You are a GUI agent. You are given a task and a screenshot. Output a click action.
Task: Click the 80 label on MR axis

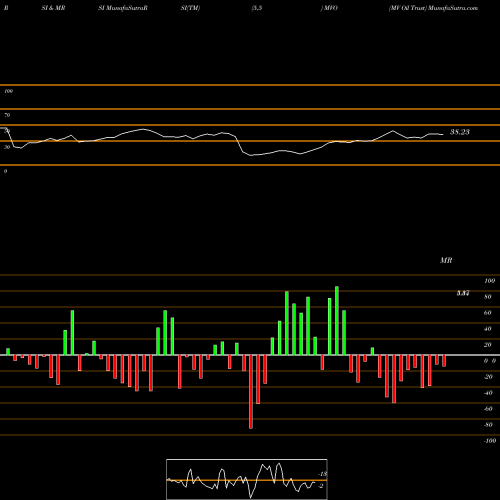click(488, 297)
